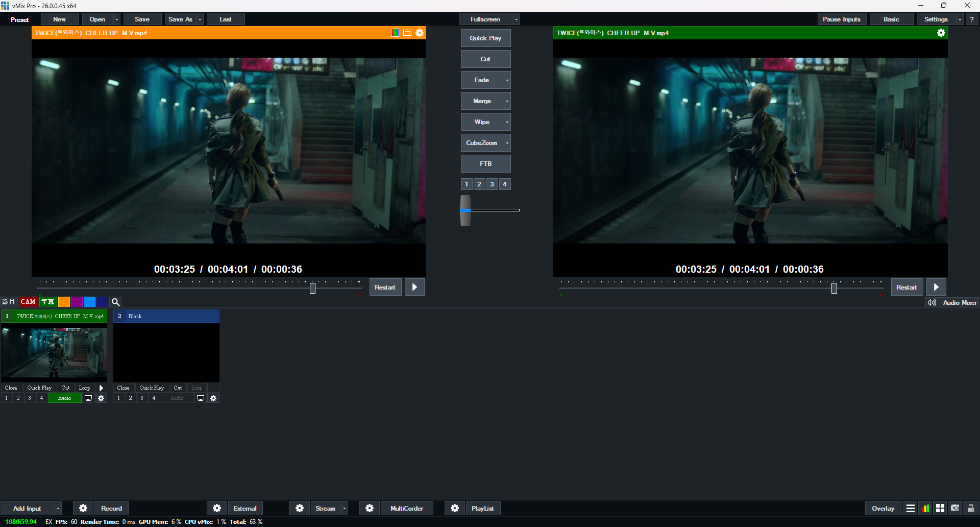Select the input 1 video thumbnail
The width and height of the screenshot is (980, 527).
pos(54,353)
